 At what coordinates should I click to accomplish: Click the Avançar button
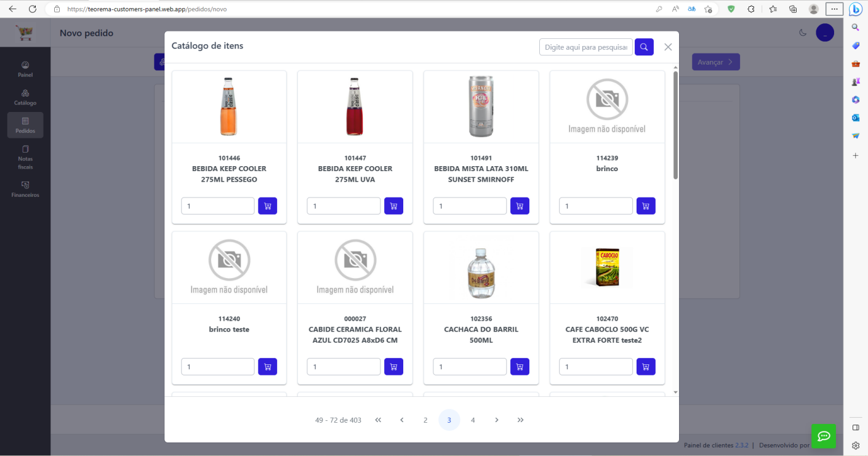(716, 62)
